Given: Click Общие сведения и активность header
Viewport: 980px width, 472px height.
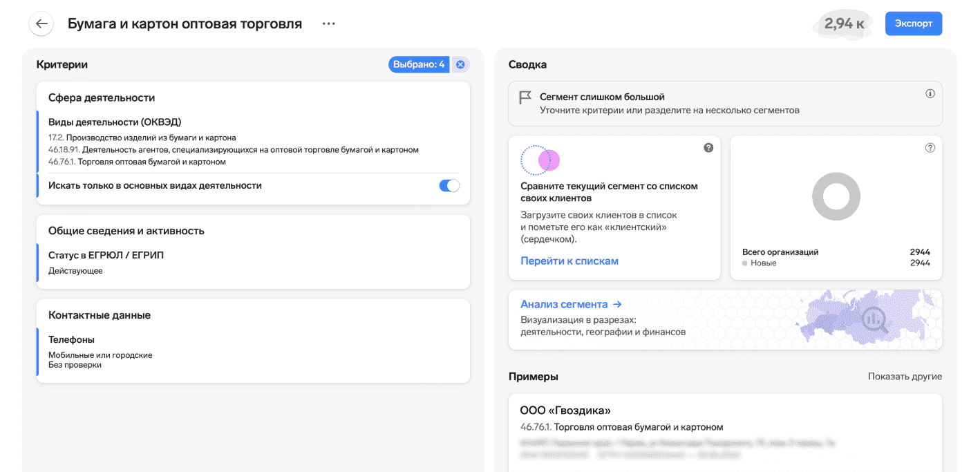Looking at the screenshot, I should (126, 231).
